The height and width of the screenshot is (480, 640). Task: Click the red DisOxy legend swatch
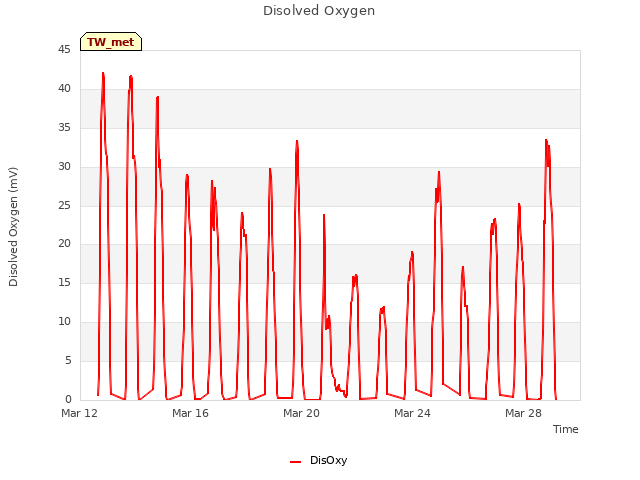point(296,462)
